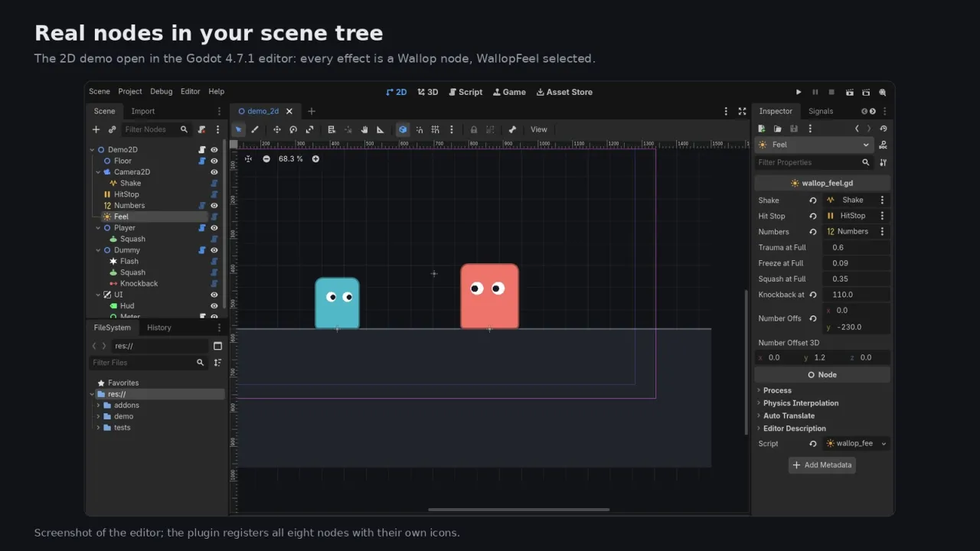Expand the addons folder
The height and width of the screenshot is (551, 980).
(98, 406)
